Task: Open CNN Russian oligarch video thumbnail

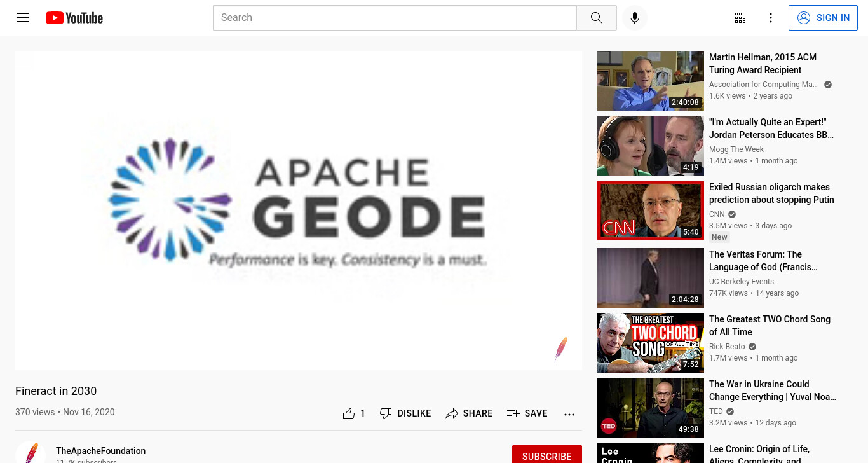Action: (x=651, y=211)
